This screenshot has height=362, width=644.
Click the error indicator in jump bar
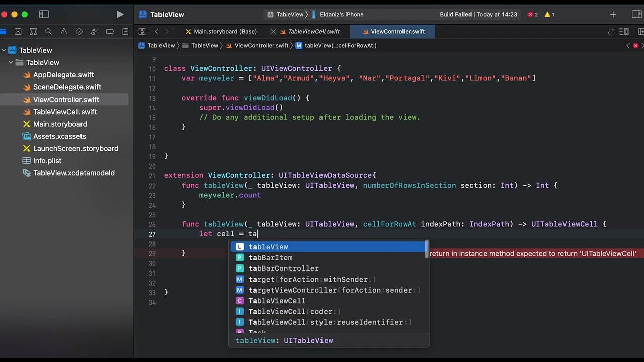(636, 45)
